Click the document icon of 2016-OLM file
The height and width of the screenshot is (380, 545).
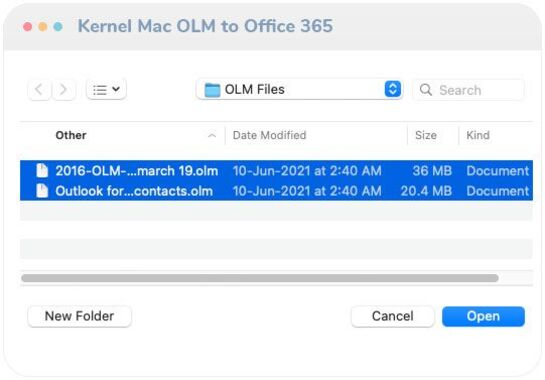point(42,170)
